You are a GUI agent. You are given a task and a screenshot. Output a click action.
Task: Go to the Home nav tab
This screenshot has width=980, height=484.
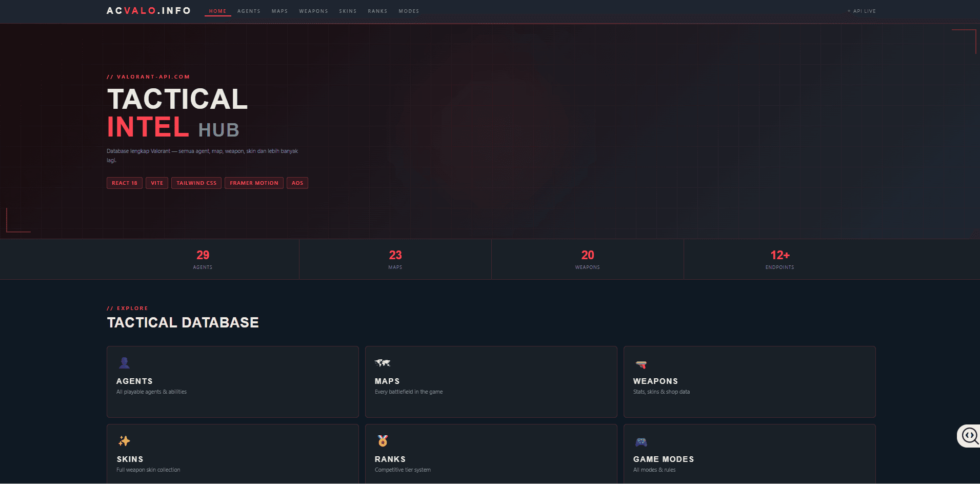(x=217, y=11)
